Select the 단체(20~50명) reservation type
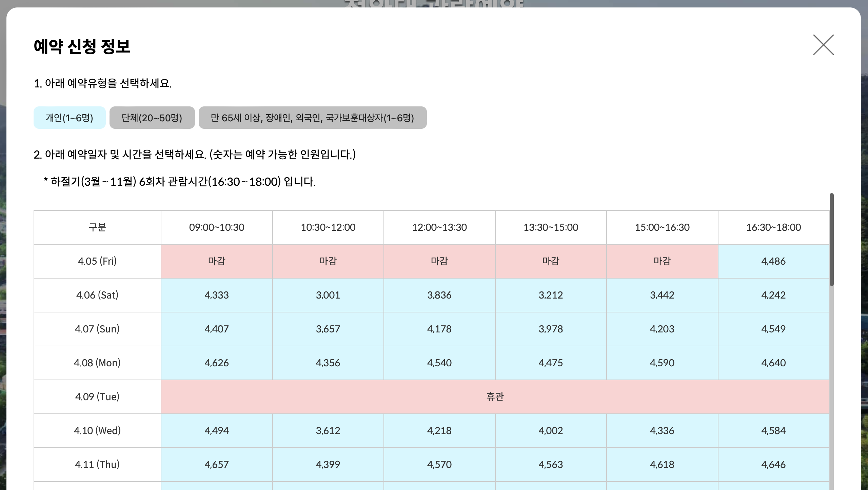The image size is (868, 490). click(x=152, y=118)
